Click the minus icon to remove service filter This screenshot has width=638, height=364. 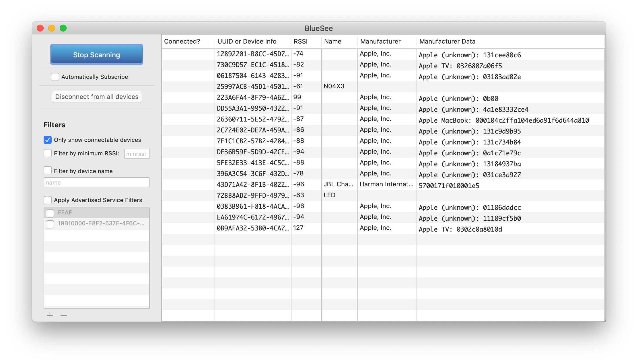(x=64, y=315)
